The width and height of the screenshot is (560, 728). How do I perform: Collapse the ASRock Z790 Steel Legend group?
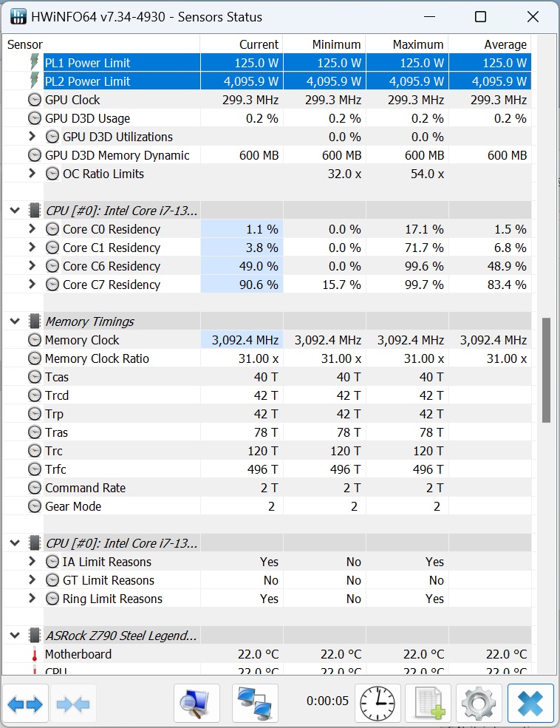[x=15, y=636]
